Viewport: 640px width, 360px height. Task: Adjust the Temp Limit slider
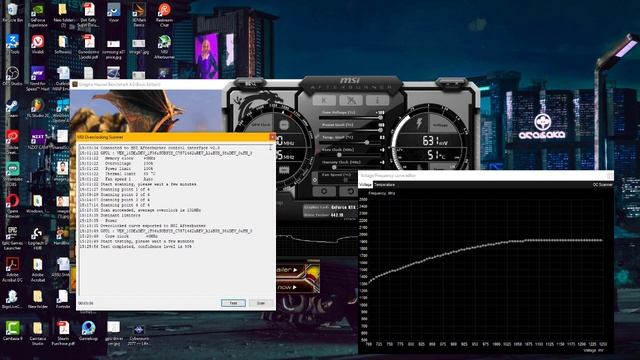[351, 142]
